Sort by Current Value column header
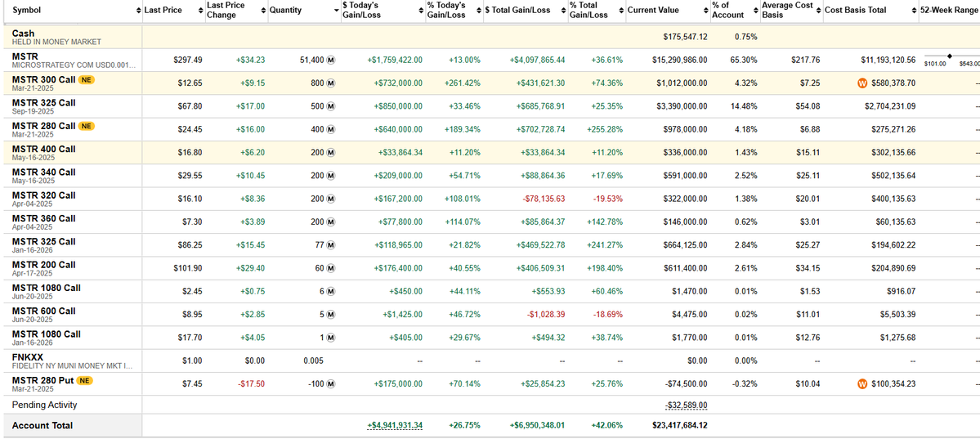980x439 pixels. 652,10
